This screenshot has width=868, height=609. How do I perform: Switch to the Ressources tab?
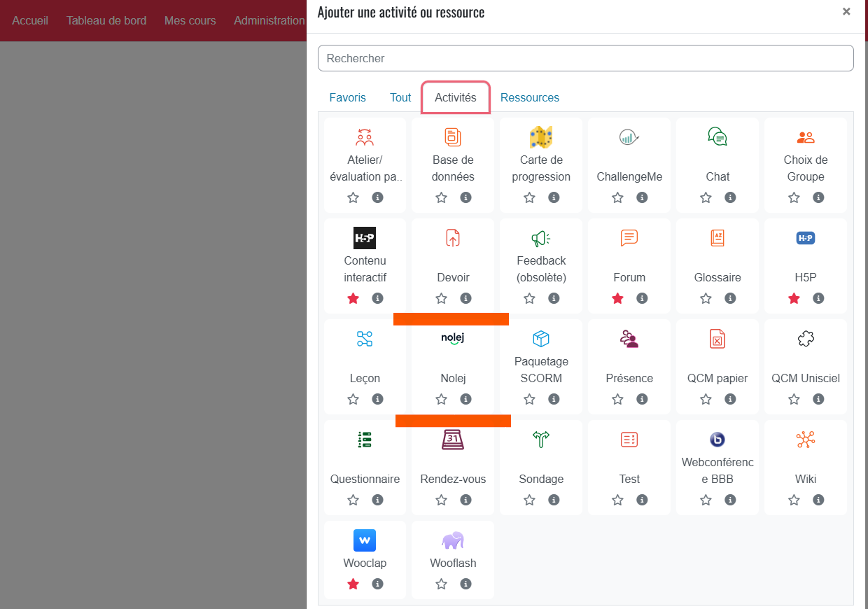click(530, 97)
